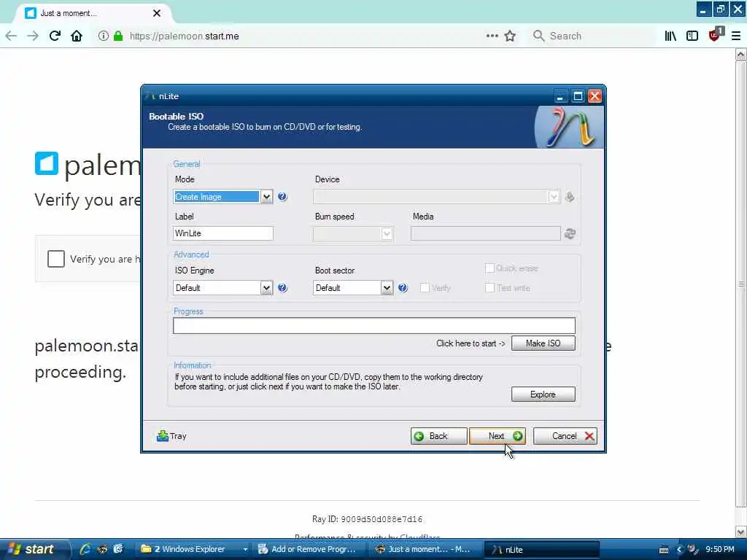Expand the ISO Engine dropdown
This screenshot has width=747, height=560.
point(267,287)
